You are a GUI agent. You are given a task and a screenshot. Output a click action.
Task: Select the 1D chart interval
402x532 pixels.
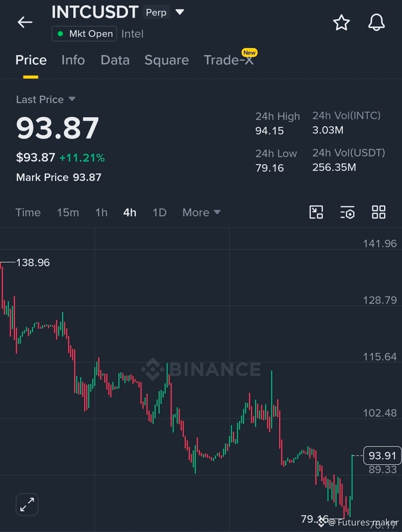click(159, 212)
